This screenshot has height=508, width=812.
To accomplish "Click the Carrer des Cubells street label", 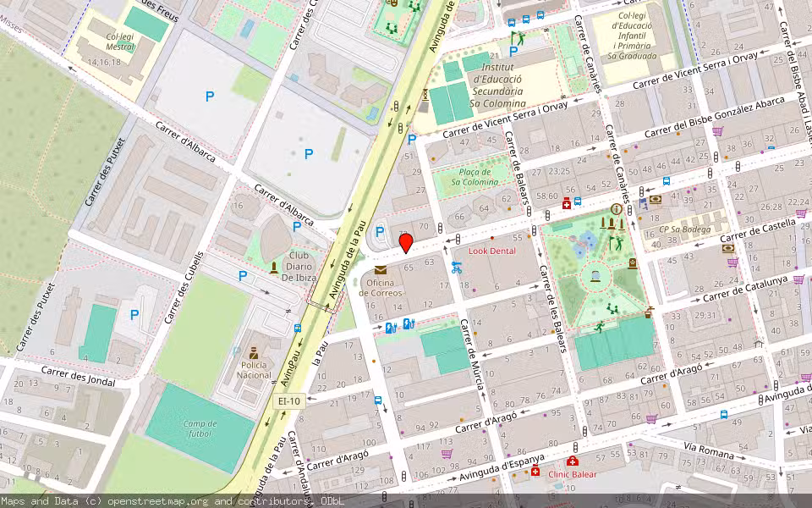I will click(184, 288).
